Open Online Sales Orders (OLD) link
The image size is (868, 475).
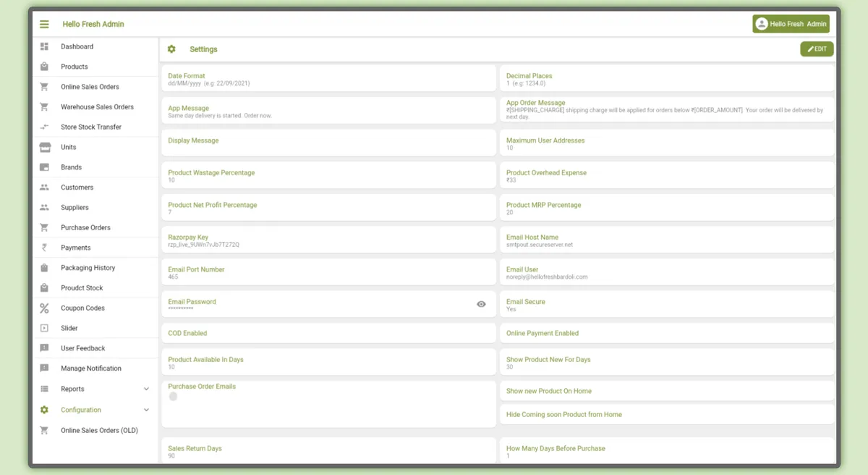click(x=95, y=430)
